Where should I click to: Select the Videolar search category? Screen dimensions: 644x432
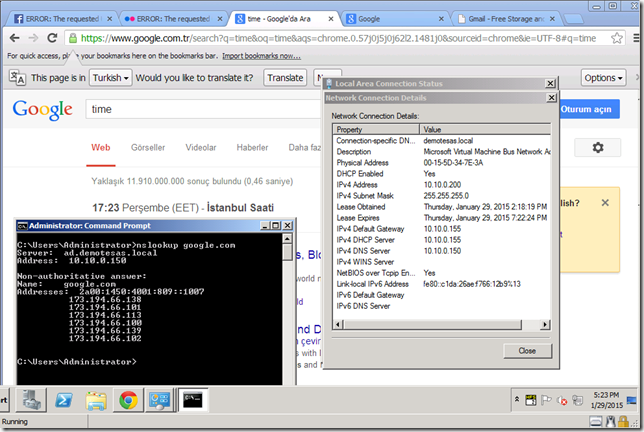coord(200,147)
